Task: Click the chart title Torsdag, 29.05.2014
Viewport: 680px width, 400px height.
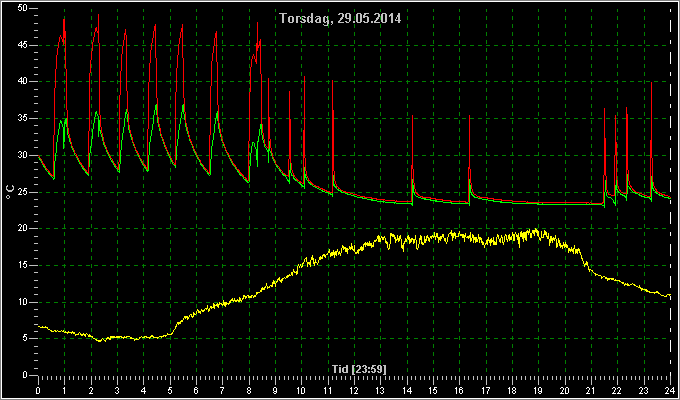Action: (x=340, y=19)
